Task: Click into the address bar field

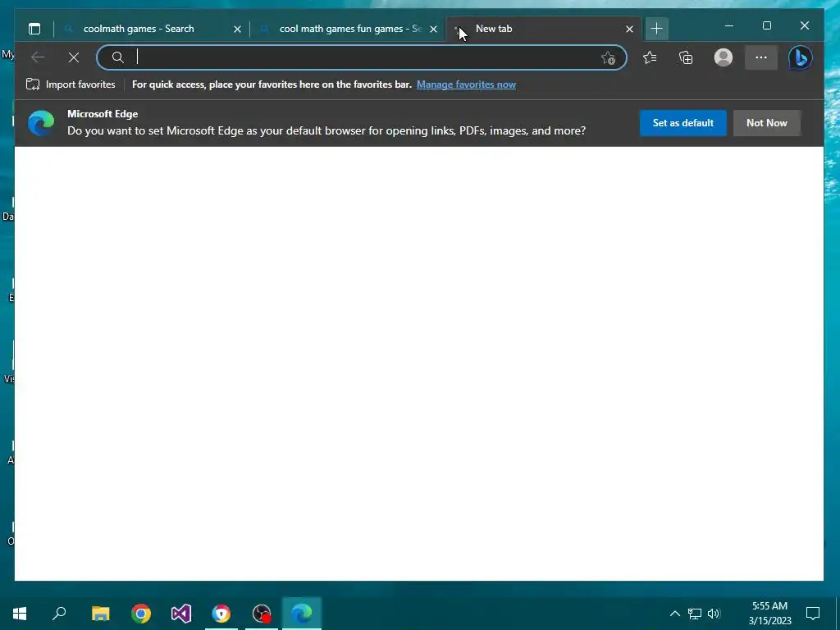Action: (x=362, y=57)
